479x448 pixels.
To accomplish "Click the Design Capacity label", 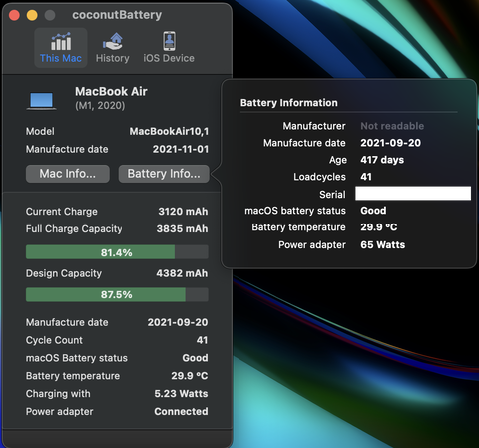I will tap(64, 273).
